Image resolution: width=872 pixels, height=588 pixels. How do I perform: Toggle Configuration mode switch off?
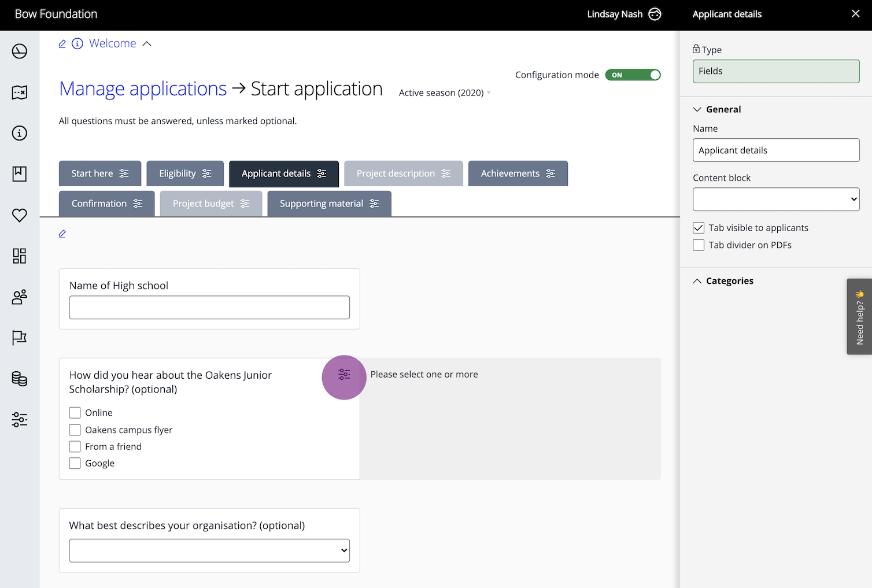(633, 75)
